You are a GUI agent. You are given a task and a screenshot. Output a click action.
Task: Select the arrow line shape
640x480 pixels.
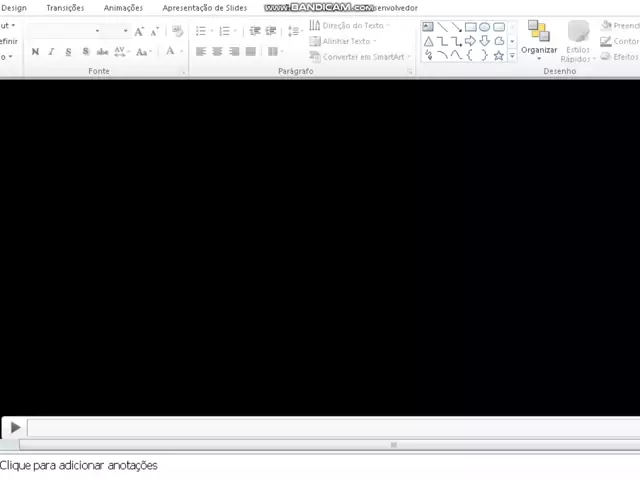(x=456, y=27)
